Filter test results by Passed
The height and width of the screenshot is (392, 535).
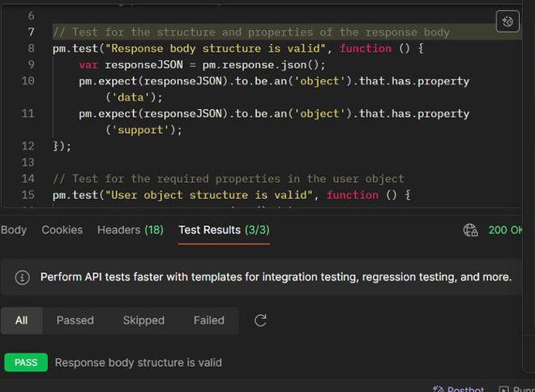click(75, 321)
